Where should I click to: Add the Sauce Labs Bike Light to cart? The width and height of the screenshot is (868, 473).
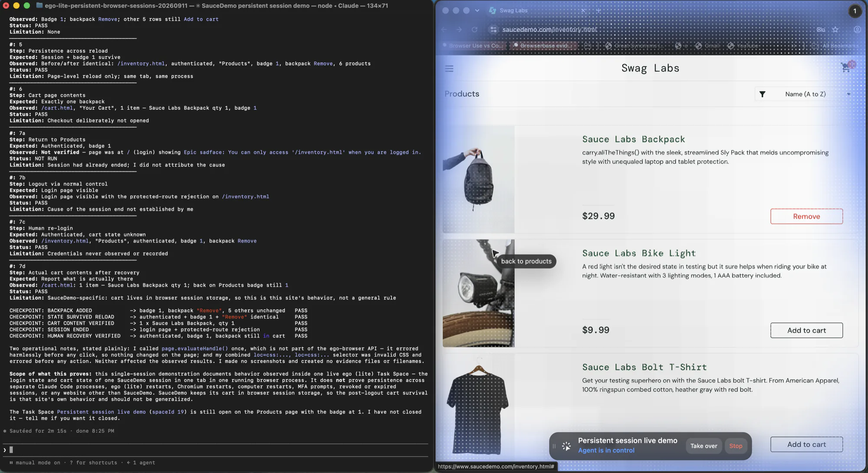[806, 330]
